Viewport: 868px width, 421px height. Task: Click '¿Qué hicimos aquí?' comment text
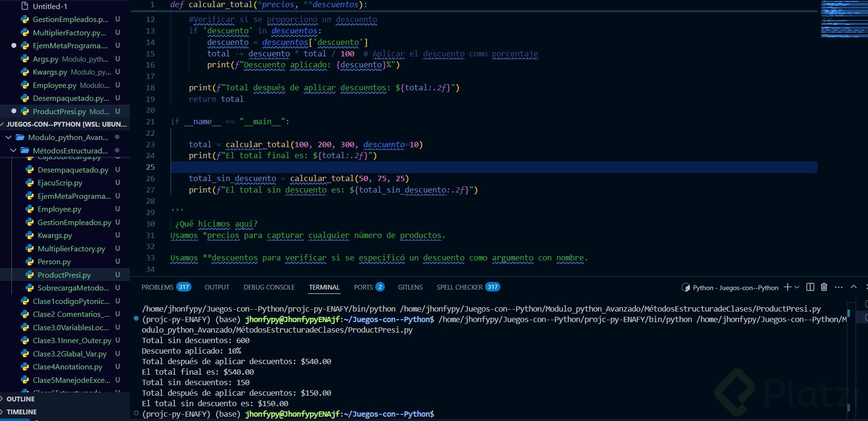pos(216,224)
